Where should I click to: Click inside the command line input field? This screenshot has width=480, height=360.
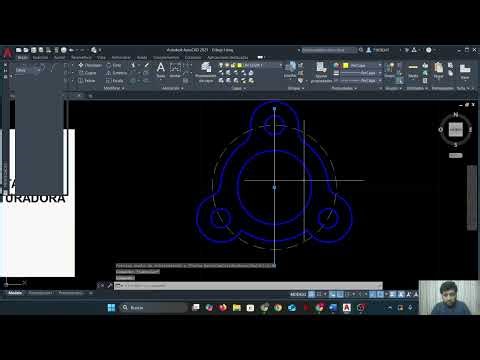[x=248, y=286]
